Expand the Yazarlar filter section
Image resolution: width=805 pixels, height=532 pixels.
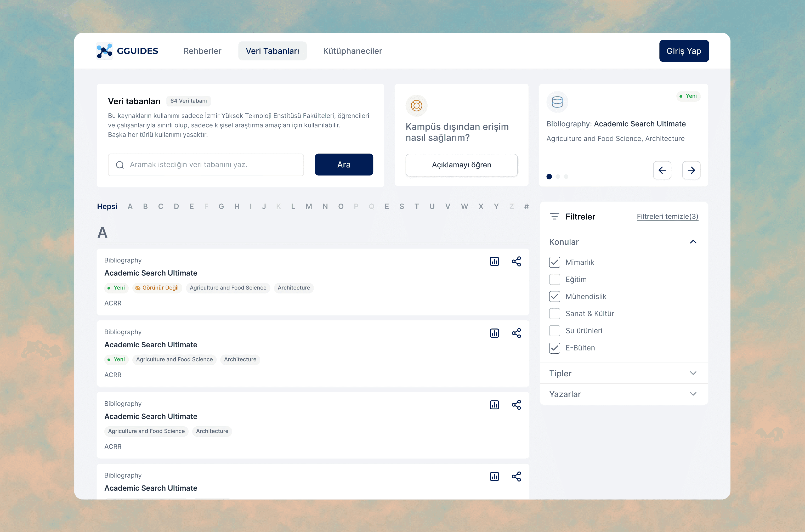pyautogui.click(x=693, y=394)
